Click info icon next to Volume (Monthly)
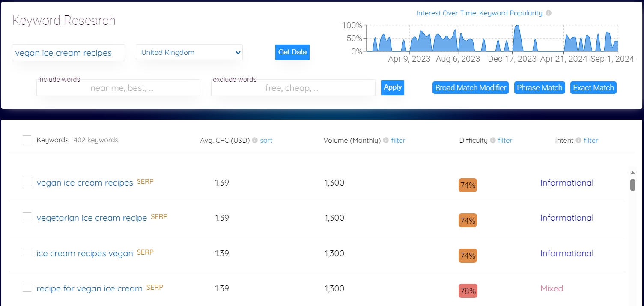This screenshot has width=644, height=306. tap(386, 141)
